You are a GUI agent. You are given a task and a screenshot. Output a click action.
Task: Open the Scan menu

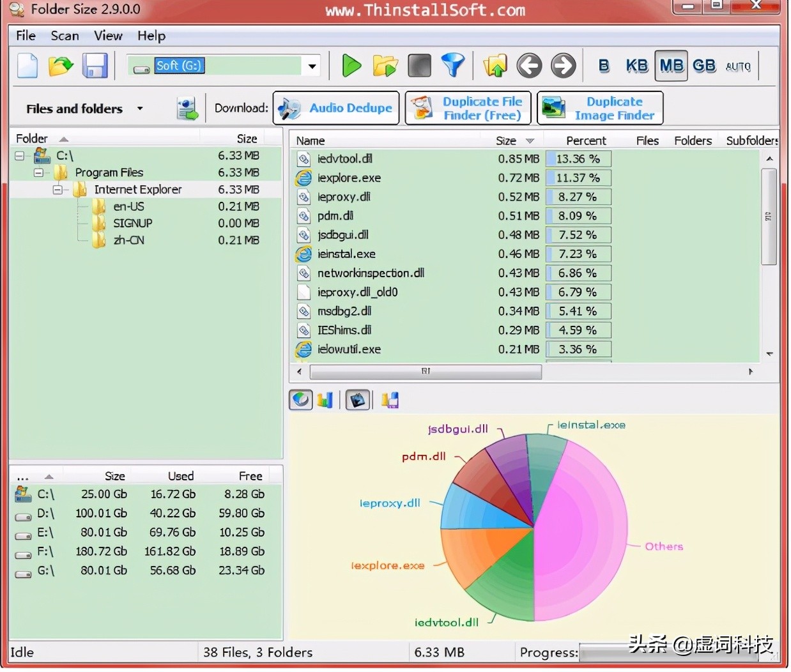pos(65,36)
